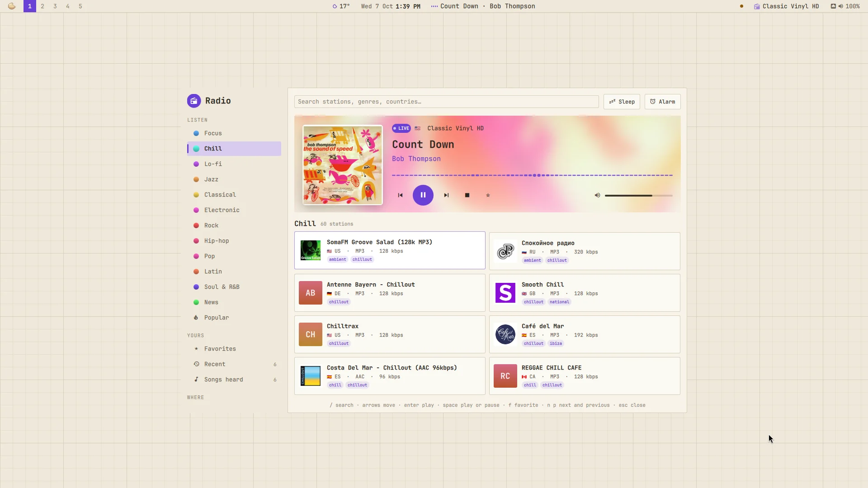
Task: Click the Antenne Bayern AB icon
Action: point(310,293)
